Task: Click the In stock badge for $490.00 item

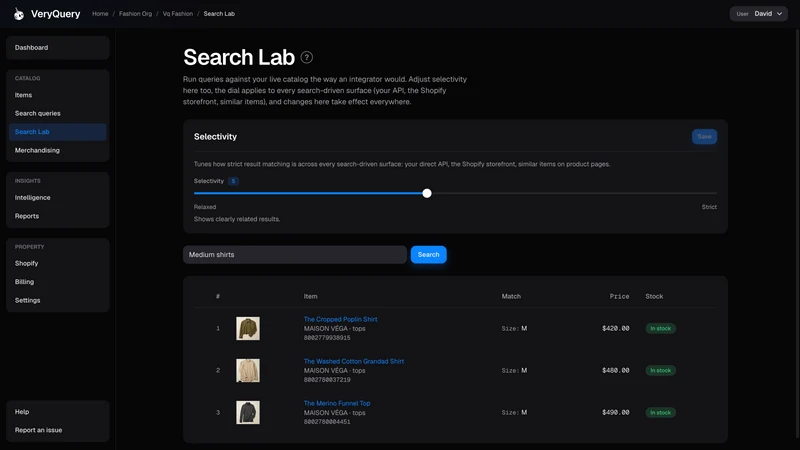Action: pyautogui.click(x=661, y=412)
